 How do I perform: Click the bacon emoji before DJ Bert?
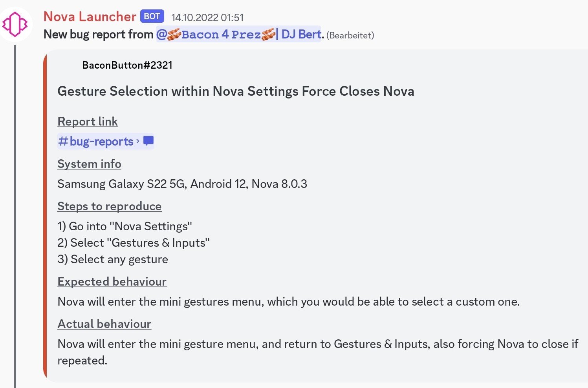coord(268,35)
